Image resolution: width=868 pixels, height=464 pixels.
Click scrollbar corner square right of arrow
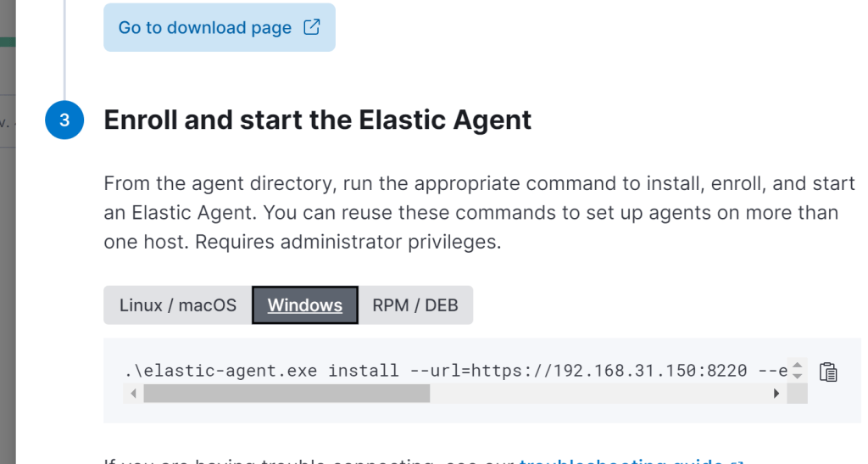pos(797,394)
